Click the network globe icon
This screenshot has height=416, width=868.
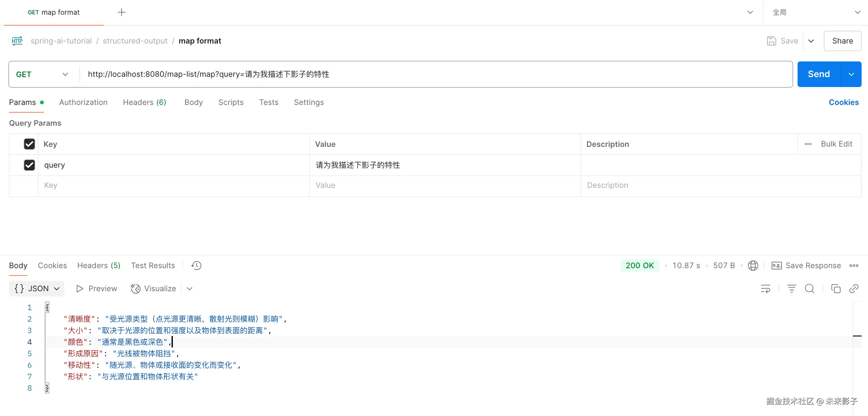(x=753, y=265)
